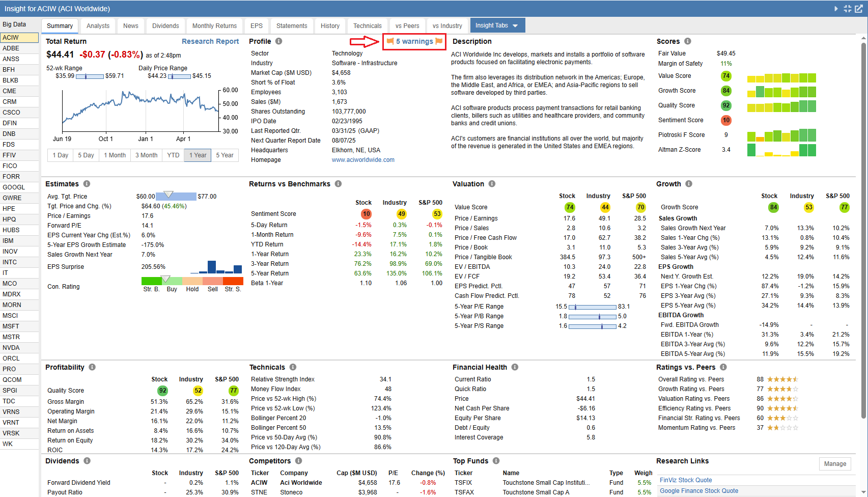Image resolution: width=868 pixels, height=497 pixels.
Task: Click the 5-Year P/E Range bar
Action: pyautogui.click(x=593, y=307)
